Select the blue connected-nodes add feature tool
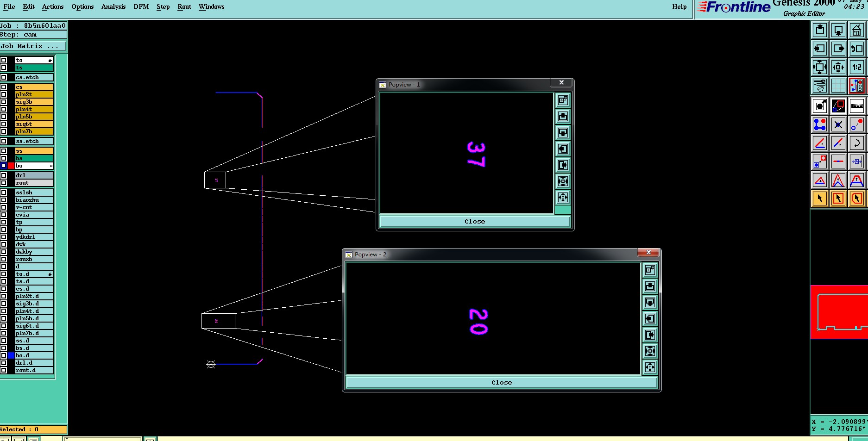Image resolution: width=868 pixels, height=441 pixels. [x=820, y=124]
